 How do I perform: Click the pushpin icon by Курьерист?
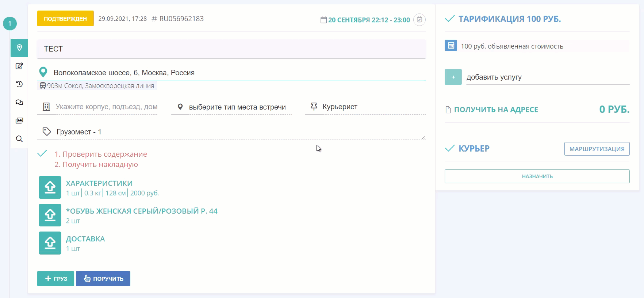click(314, 107)
